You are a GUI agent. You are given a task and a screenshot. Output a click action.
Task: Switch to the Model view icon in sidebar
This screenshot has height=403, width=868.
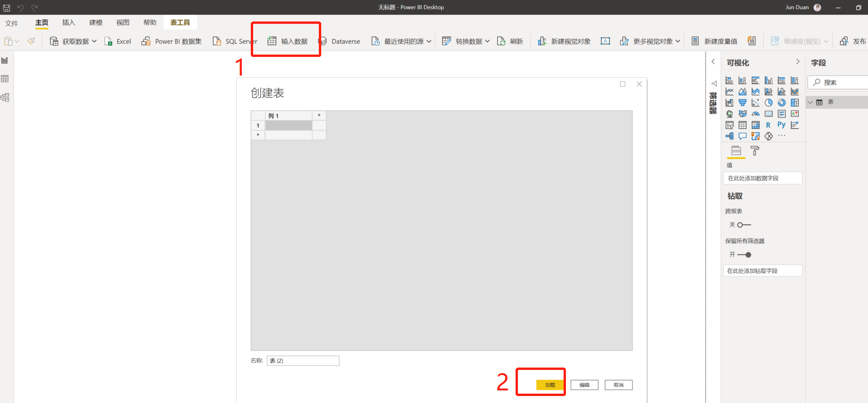click(x=5, y=97)
